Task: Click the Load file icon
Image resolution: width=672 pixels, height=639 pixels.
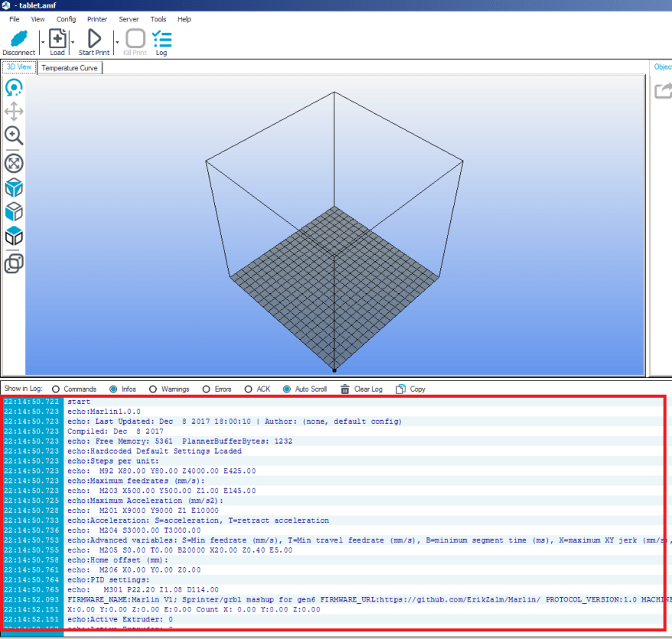Action: pyautogui.click(x=57, y=38)
